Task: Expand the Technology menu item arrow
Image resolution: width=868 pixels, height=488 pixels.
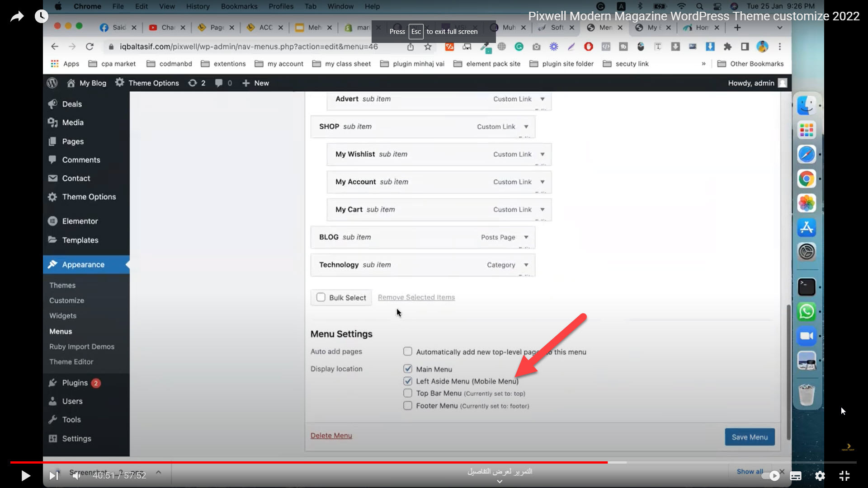Action: 526,265
